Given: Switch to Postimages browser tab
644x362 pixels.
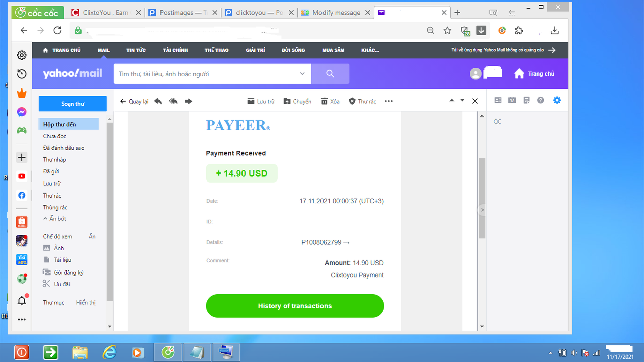Looking at the screenshot, I should coord(182,13).
